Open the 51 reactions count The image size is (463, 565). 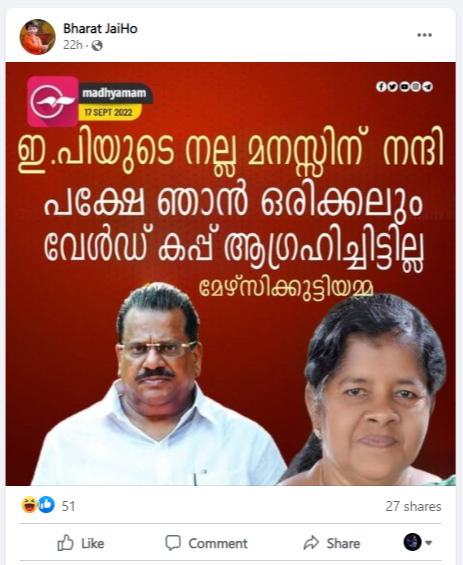tap(68, 506)
